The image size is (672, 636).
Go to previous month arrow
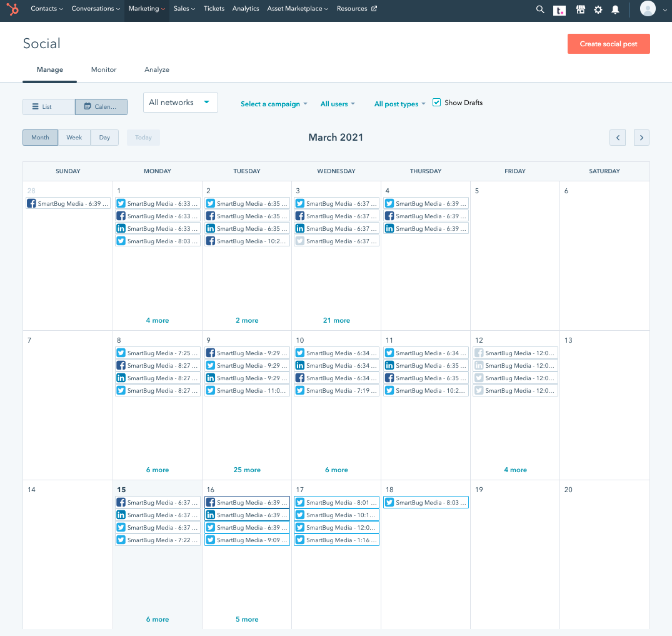(x=618, y=138)
